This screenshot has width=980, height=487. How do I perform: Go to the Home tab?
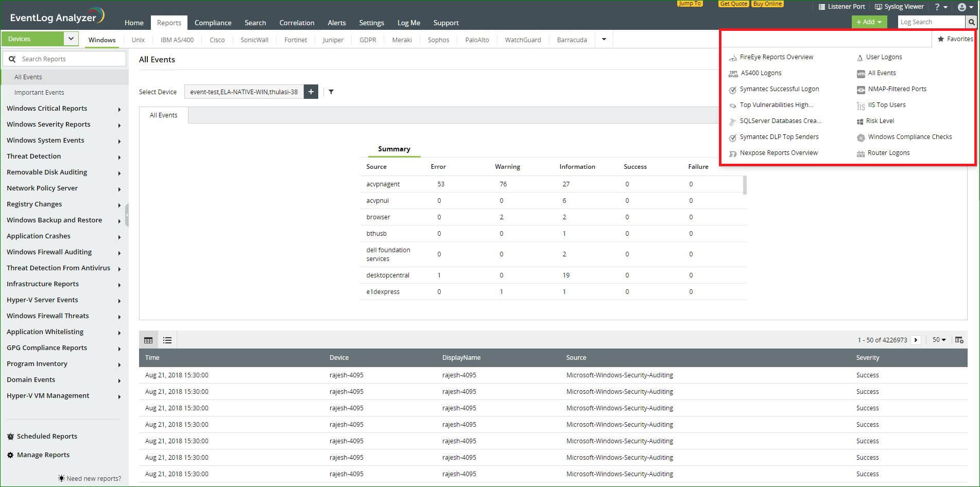pyautogui.click(x=134, y=23)
